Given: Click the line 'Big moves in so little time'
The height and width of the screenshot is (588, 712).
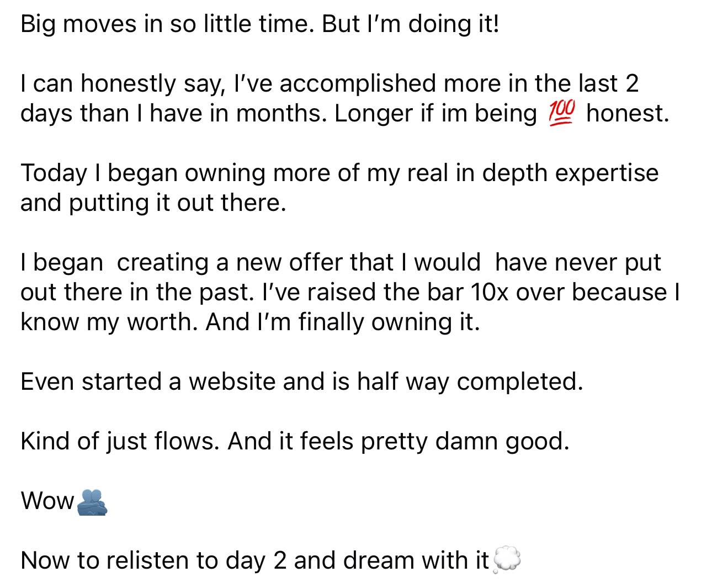Looking at the screenshot, I should 168,24.
